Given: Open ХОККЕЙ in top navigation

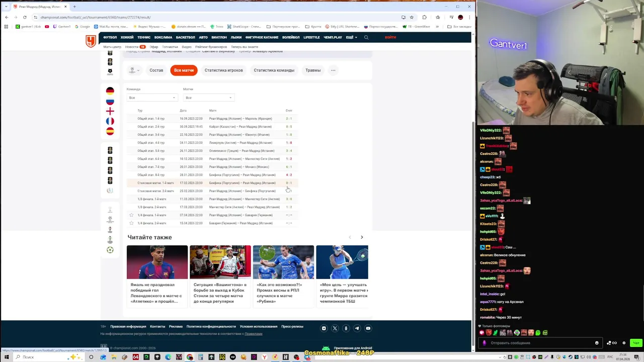Looking at the screenshot, I should 127,37.
